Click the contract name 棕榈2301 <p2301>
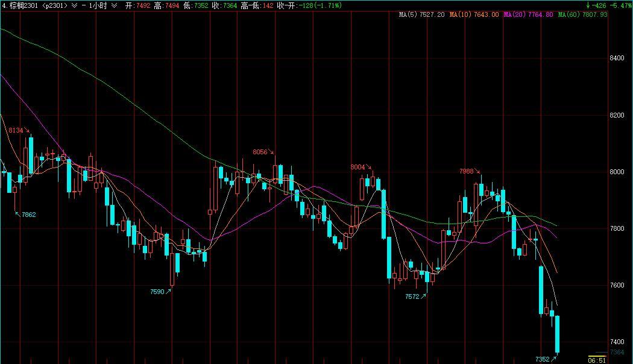This screenshot has width=633, height=364. [37, 5]
